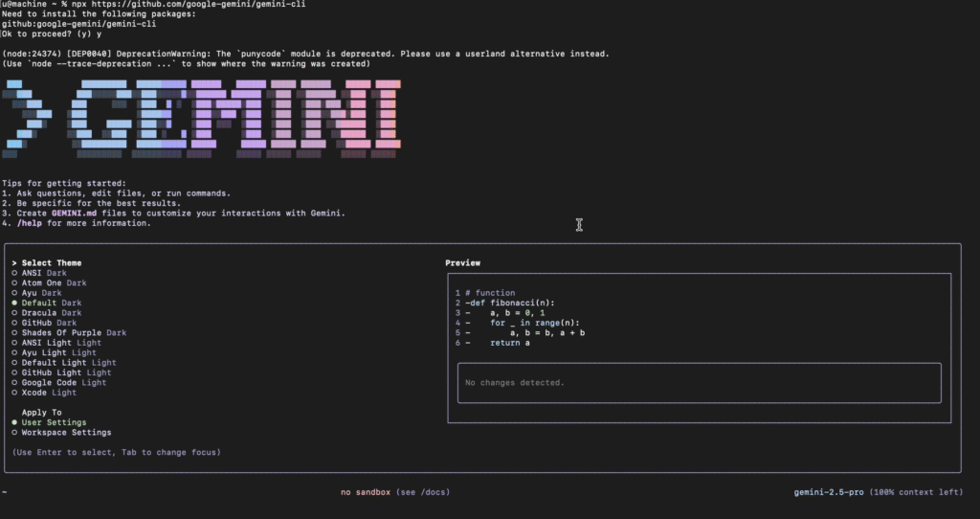Image resolution: width=980 pixels, height=519 pixels.
Task: Click 'Need to install the following packages' line
Action: point(99,14)
